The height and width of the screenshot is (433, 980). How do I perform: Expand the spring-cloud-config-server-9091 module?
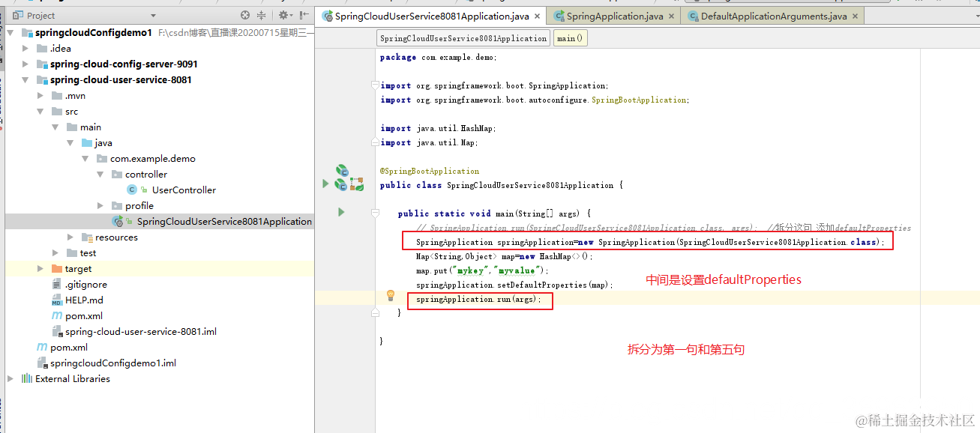point(25,64)
